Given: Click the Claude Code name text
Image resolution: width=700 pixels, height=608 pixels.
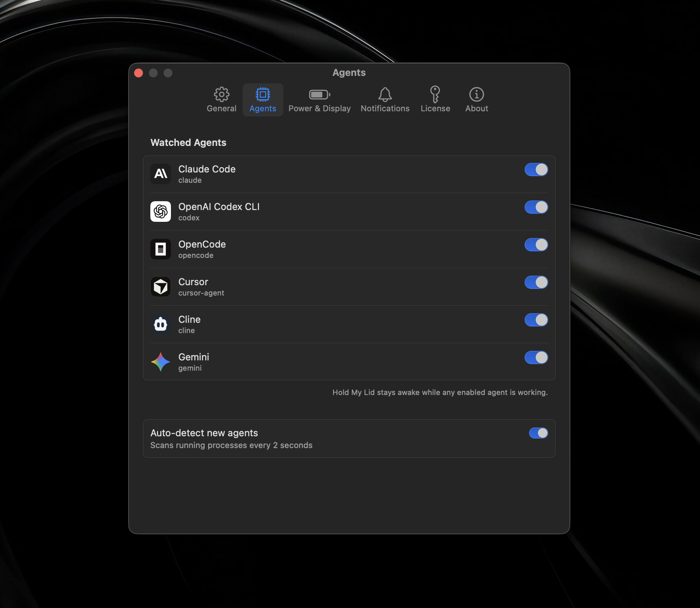Looking at the screenshot, I should [x=207, y=169].
